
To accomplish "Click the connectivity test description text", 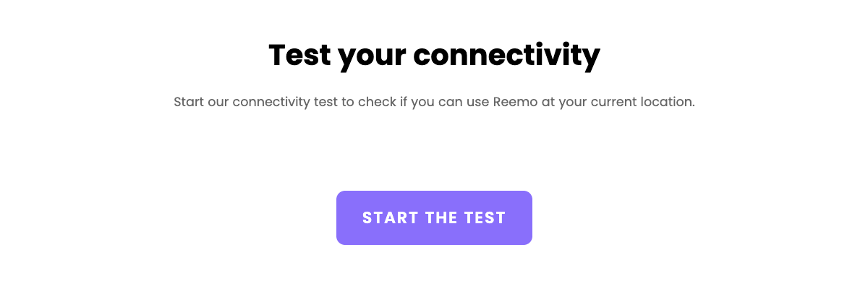I will (434, 102).
